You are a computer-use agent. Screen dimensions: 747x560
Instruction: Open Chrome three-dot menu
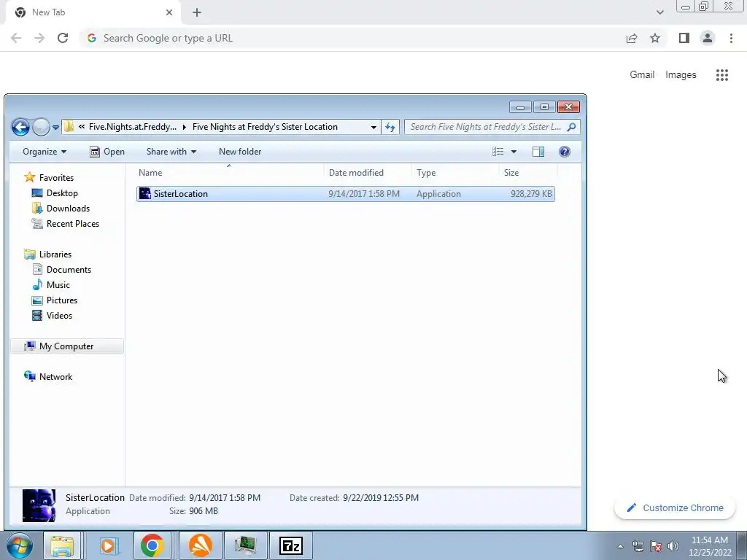click(x=731, y=38)
